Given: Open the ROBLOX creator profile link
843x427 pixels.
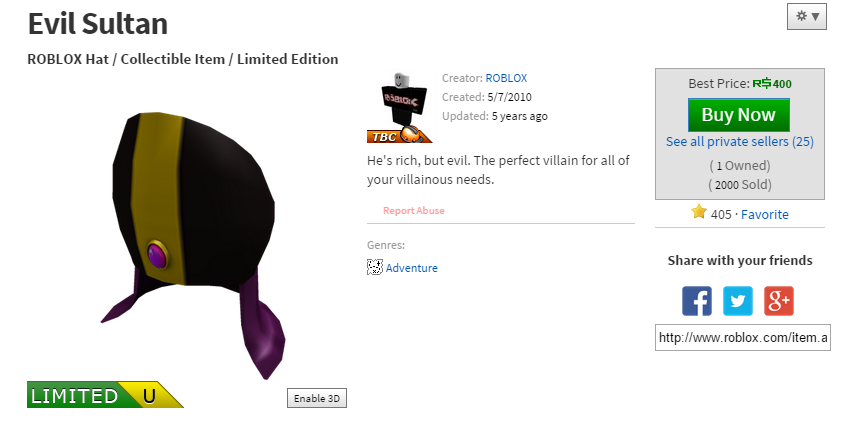Looking at the screenshot, I should pos(506,78).
